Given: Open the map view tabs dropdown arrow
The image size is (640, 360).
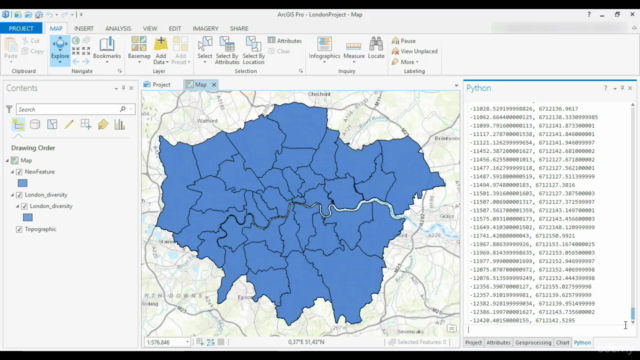Looking at the screenshot, I should click(x=456, y=85).
